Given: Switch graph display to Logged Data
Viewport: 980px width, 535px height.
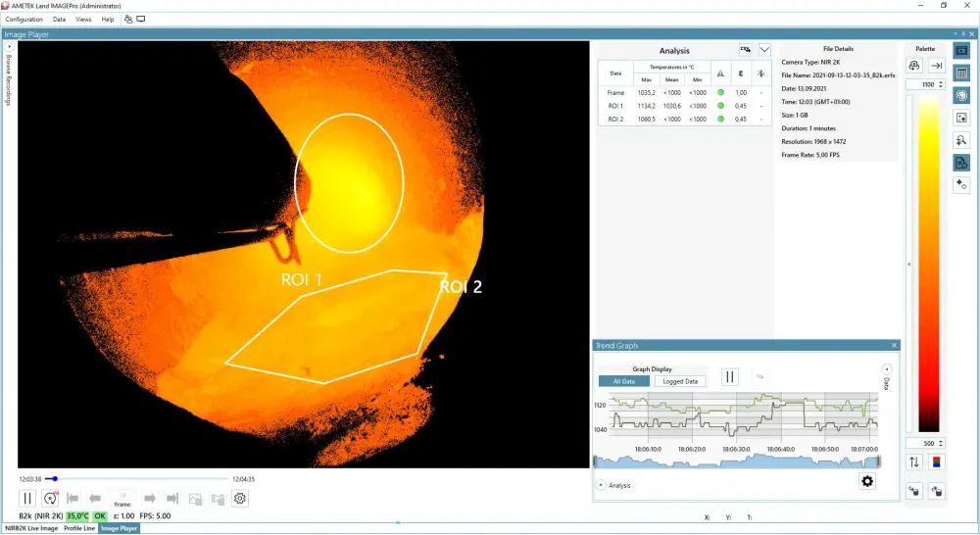Looking at the screenshot, I should tap(680, 381).
